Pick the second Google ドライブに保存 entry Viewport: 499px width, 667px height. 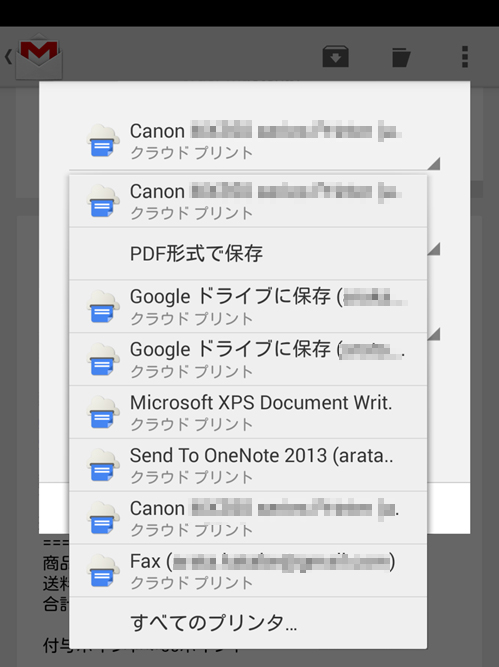tap(248, 359)
